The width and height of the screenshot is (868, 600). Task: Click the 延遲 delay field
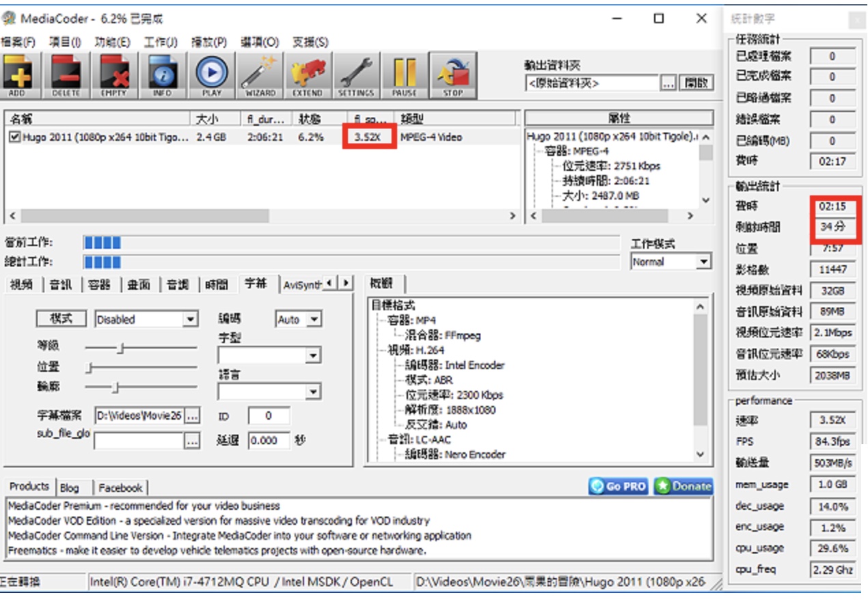coord(269,441)
